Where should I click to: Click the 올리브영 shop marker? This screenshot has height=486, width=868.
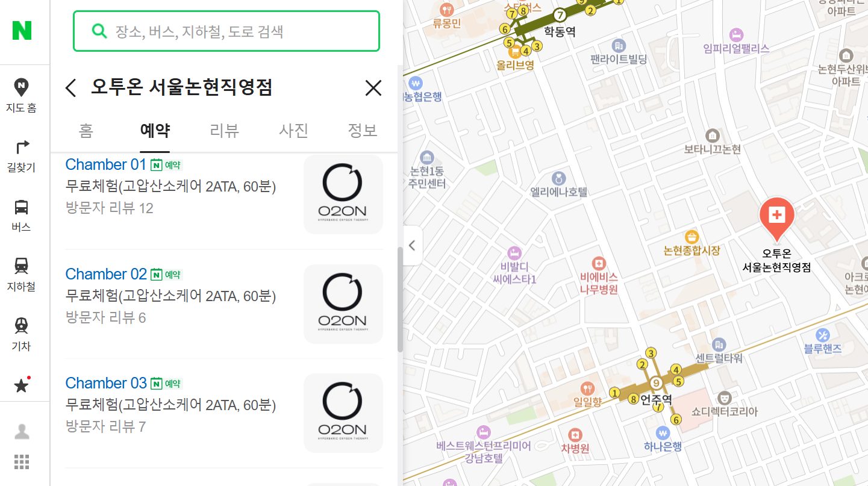tap(515, 52)
